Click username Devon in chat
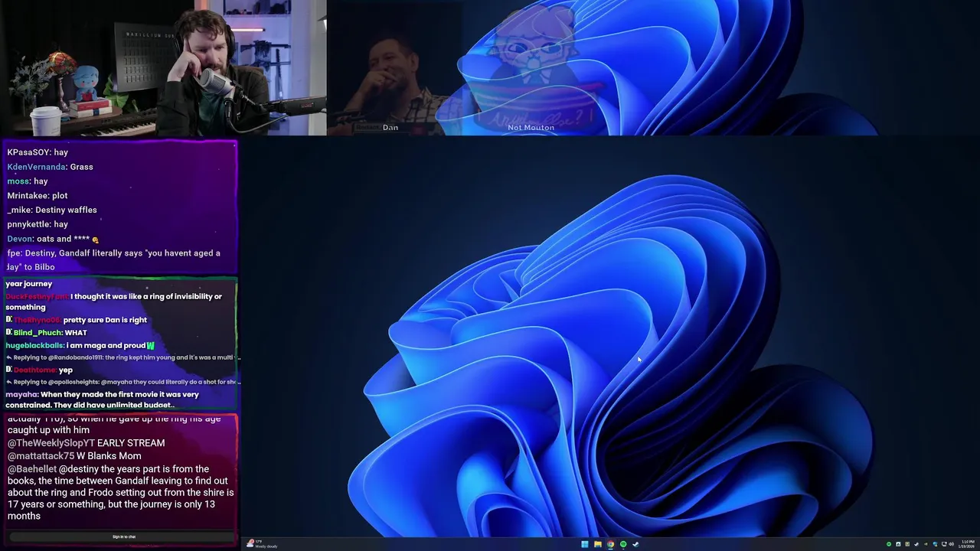Viewport: 980px width, 551px height. coord(20,239)
